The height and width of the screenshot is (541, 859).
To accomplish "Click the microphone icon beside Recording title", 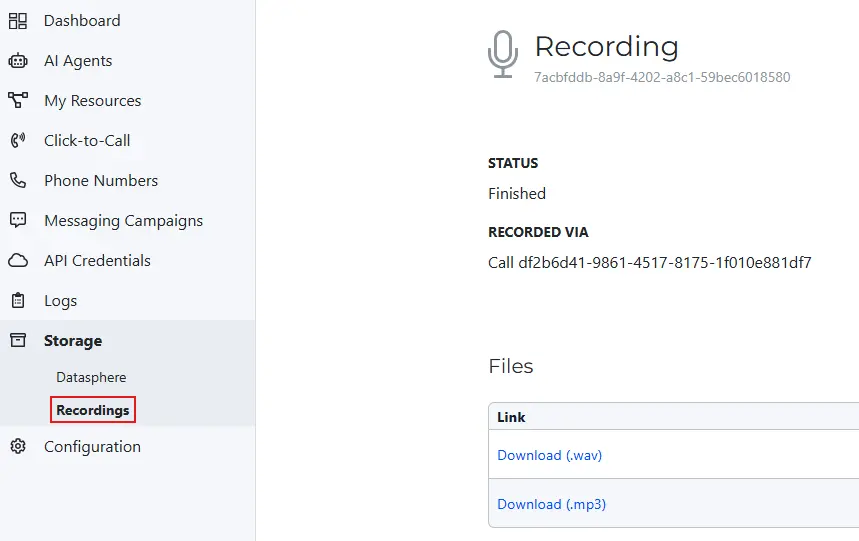I will pos(503,54).
